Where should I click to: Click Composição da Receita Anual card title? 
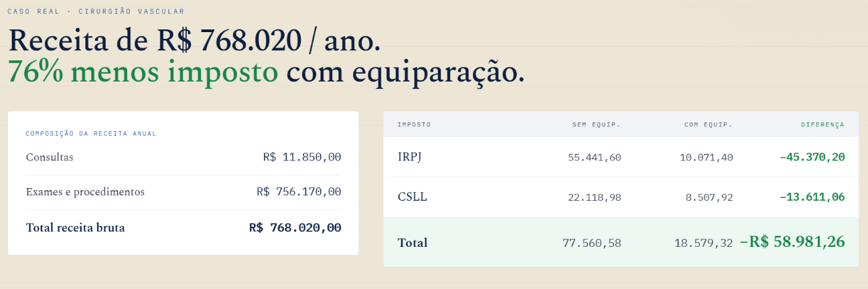(91, 134)
